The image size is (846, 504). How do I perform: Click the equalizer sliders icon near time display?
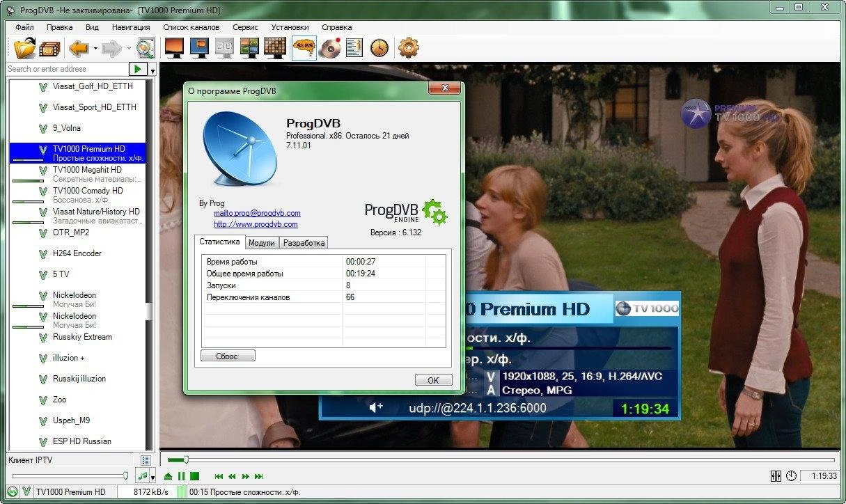tap(776, 476)
